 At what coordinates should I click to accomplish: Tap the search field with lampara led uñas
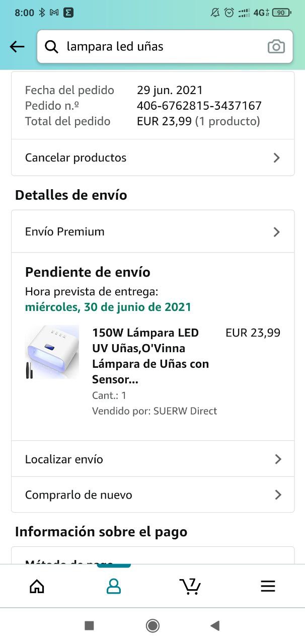point(161,47)
